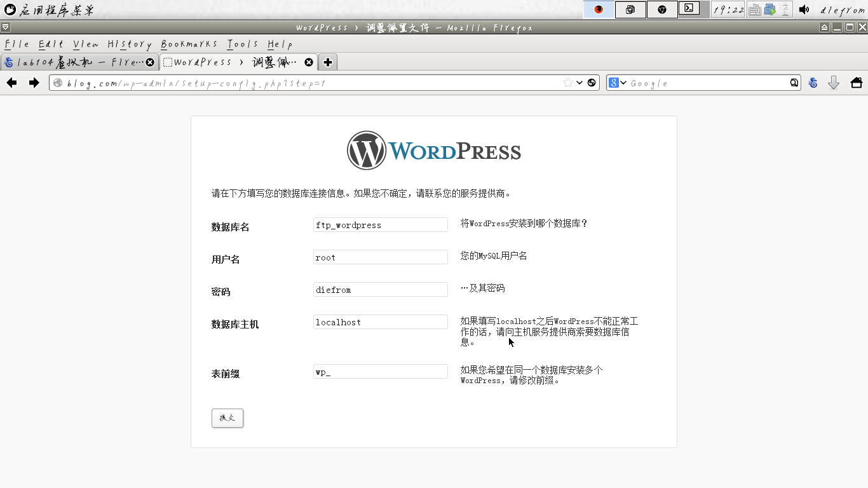Open the Bookmarks menu
Image resolution: width=868 pixels, height=488 pixels.
[189, 44]
